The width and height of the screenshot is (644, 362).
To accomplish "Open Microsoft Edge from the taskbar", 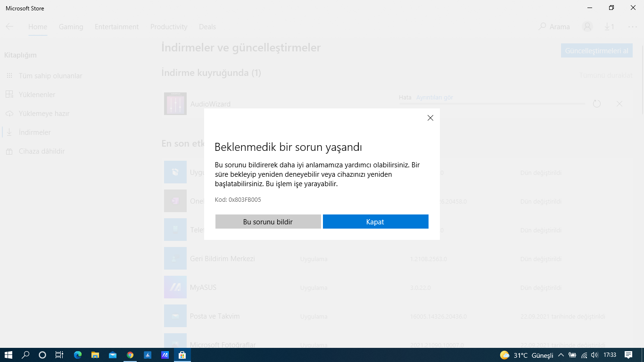I will [78, 355].
